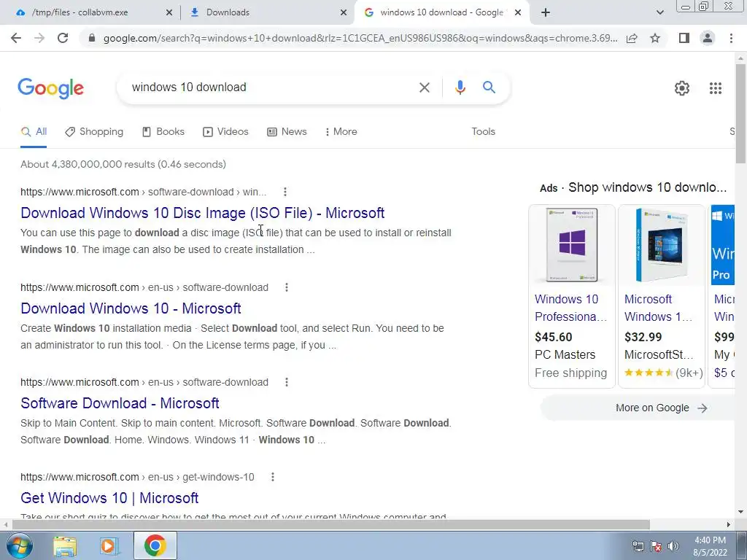Open options for Get Windows 10 result

(x=273, y=477)
